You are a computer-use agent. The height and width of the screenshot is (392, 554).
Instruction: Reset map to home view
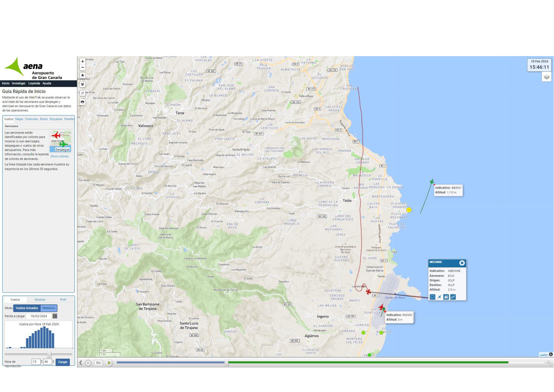(83, 75)
